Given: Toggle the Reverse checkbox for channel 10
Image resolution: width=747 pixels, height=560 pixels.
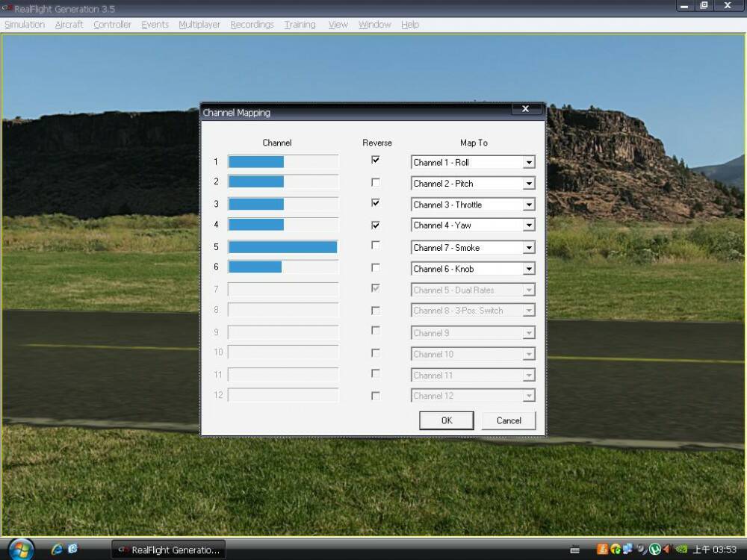Looking at the screenshot, I should pos(376,353).
